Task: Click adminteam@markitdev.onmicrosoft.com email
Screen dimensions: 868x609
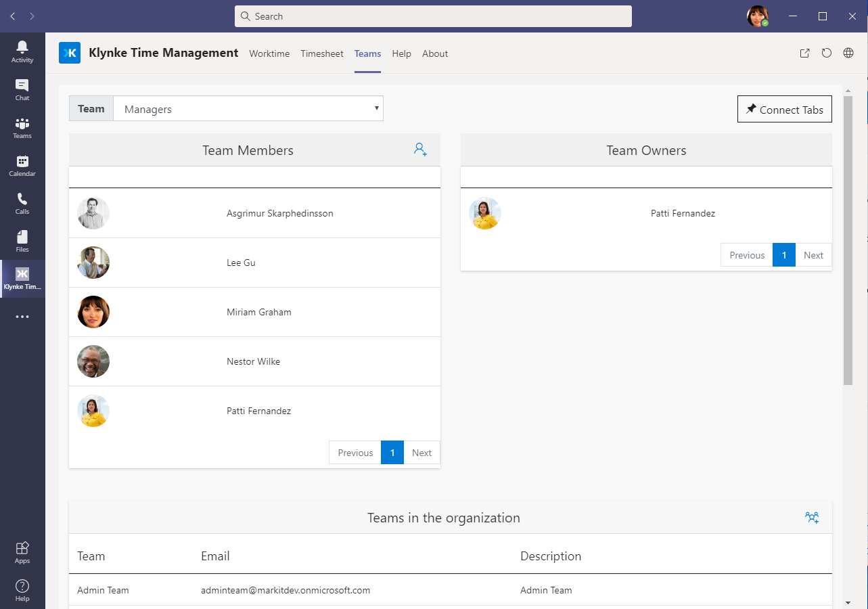Action: 285,590
